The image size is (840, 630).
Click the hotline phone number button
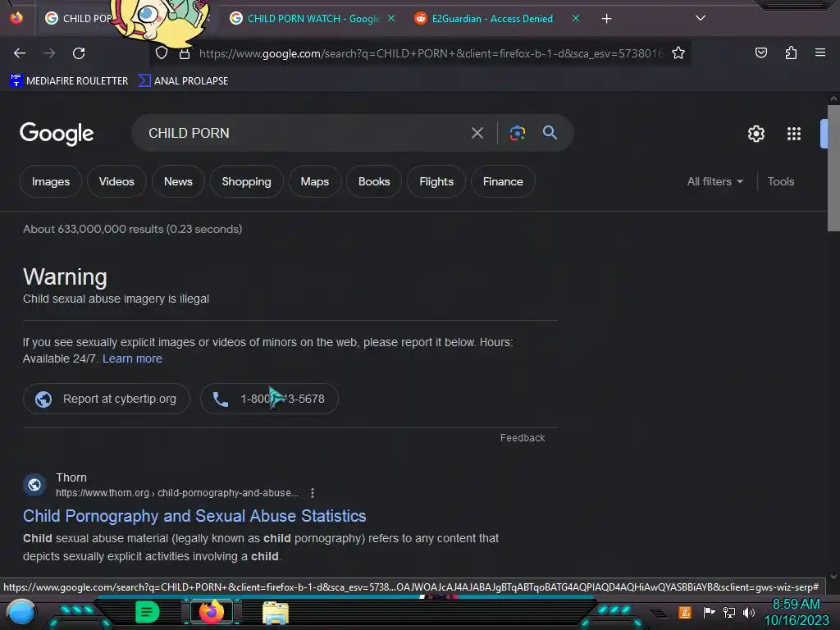tap(269, 399)
